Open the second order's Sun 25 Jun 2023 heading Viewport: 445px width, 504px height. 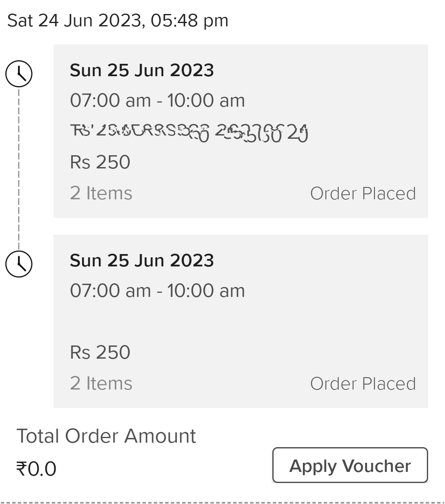142,261
